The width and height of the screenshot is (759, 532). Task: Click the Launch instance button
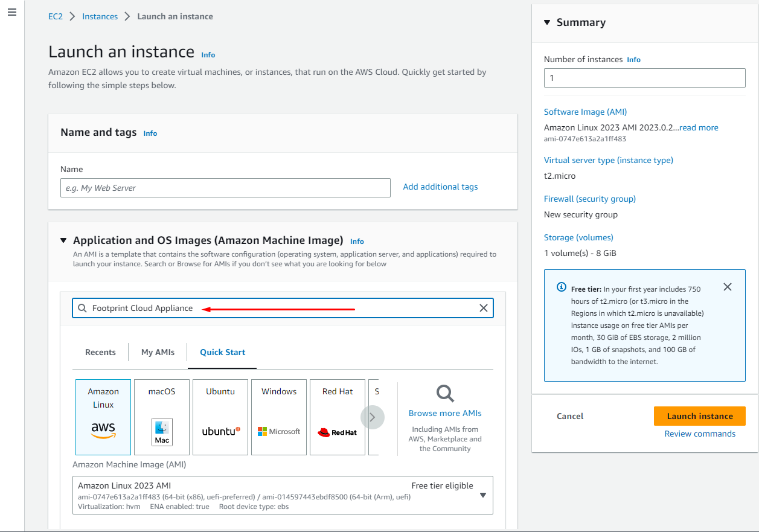coord(699,416)
